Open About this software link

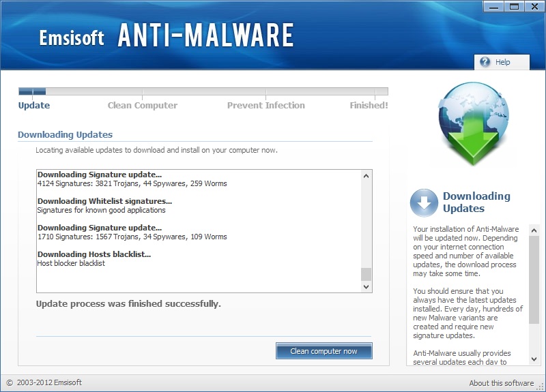[501, 383]
